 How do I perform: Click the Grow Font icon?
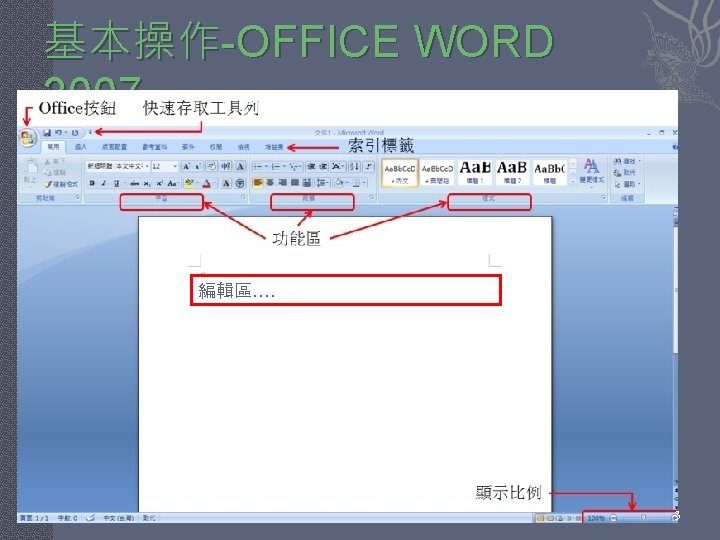click(186, 166)
